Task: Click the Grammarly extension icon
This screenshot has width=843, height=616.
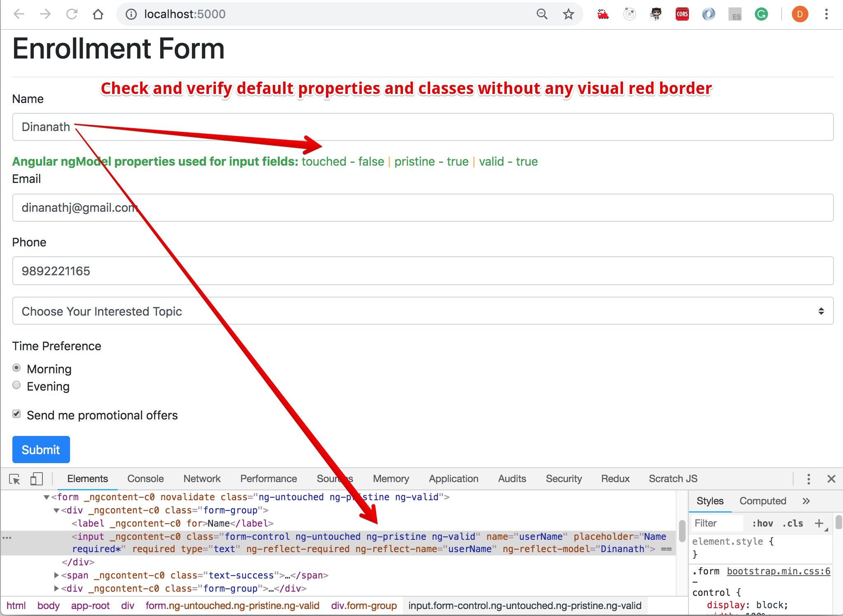Action: [x=761, y=14]
